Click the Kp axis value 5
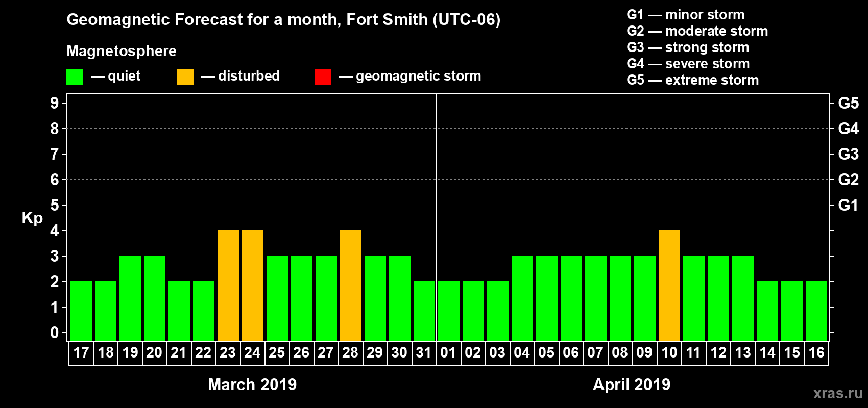This screenshot has width=868, height=408. click(x=55, y=205)
